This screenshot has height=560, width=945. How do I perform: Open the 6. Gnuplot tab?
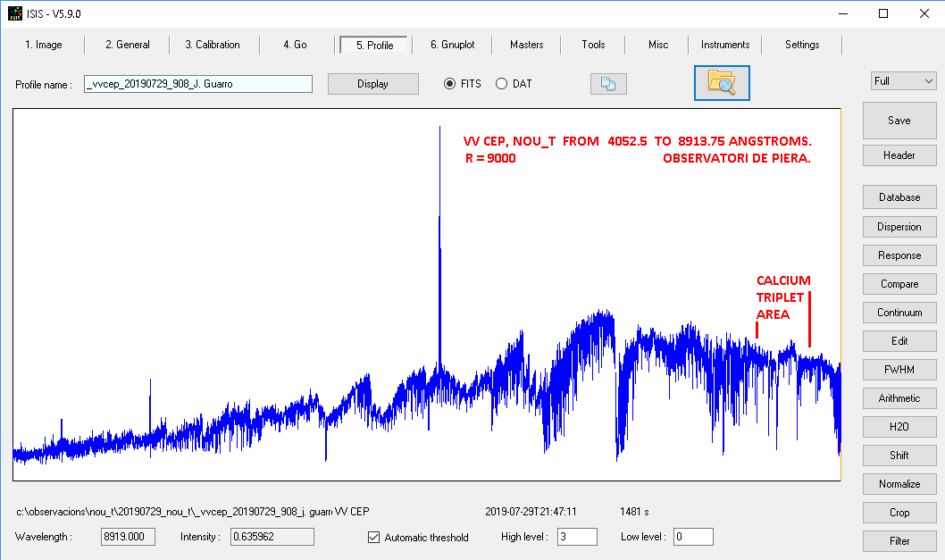coord(452,45)
